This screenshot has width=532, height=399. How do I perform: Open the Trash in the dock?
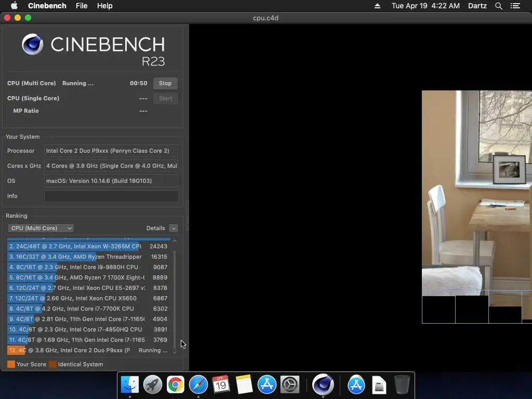coord(402,385)
